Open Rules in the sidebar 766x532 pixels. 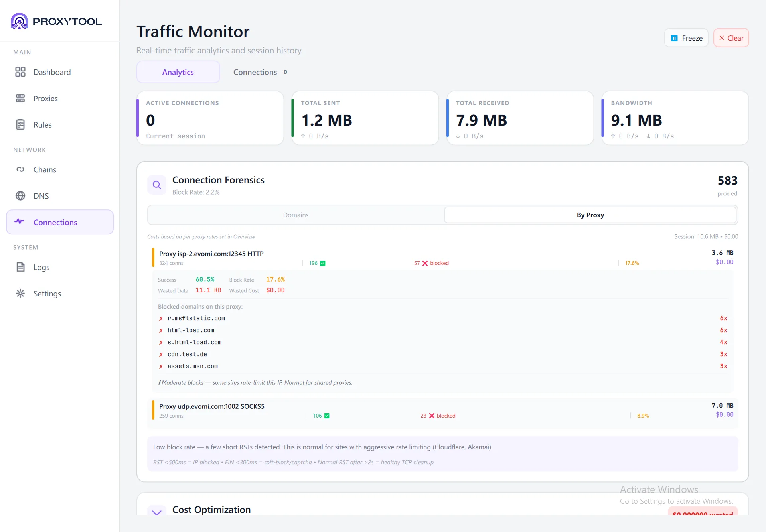coord(60,124)
